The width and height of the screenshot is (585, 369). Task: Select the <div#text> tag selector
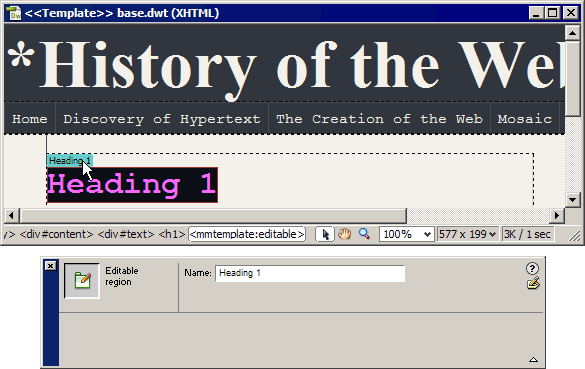point(126,234)
